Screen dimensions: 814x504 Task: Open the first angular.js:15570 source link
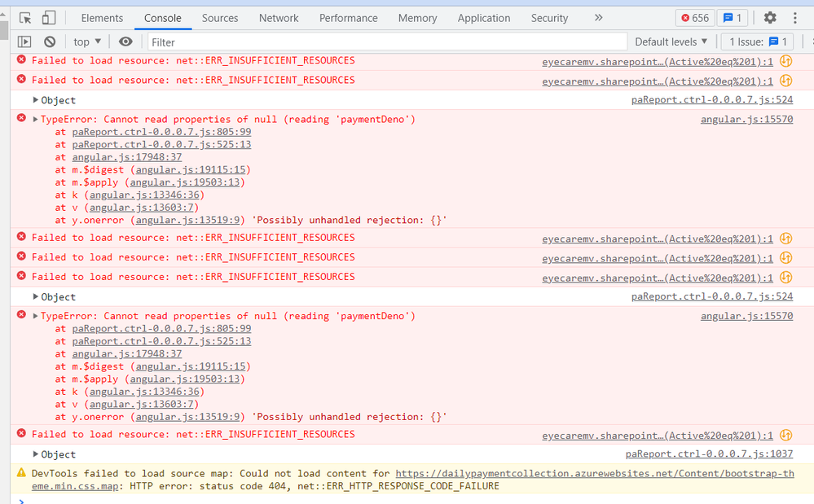(746, 119)
